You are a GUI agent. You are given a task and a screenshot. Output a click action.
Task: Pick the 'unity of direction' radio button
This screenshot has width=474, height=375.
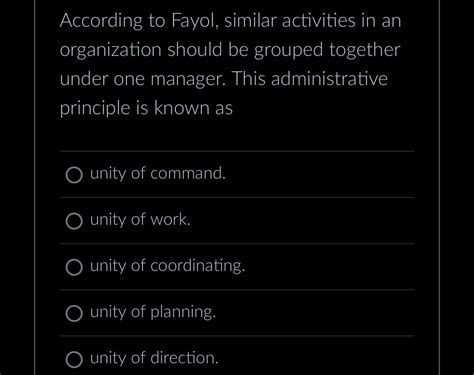tap(74, 359)
